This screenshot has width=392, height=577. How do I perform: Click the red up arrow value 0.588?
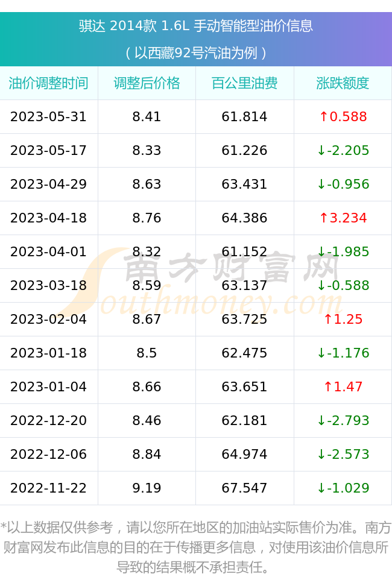tap(343, 116)
